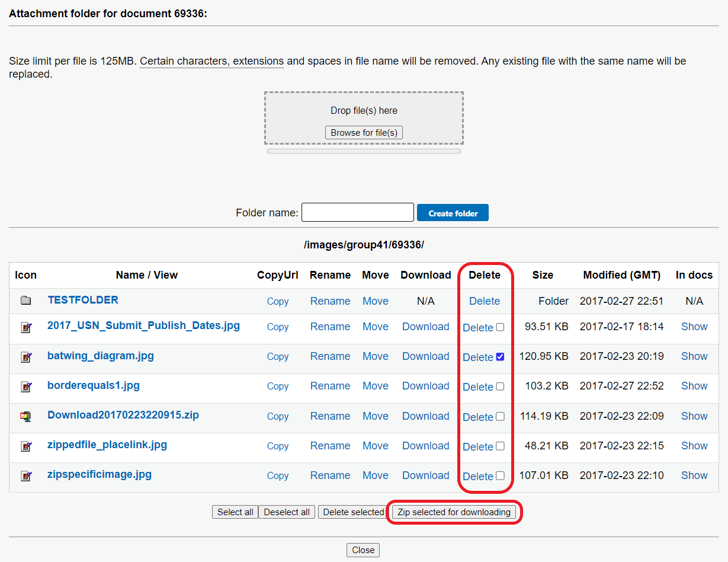Show docs using batwing_diagram.jpg

click(694, 356)
